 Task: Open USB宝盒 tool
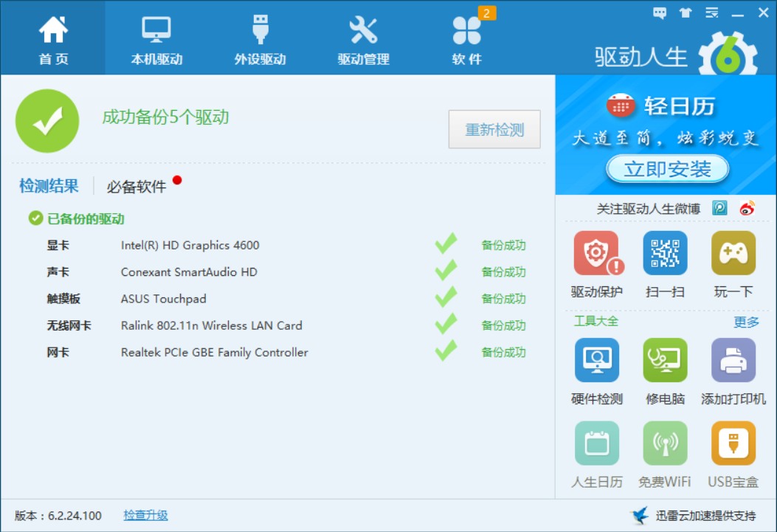733,455
